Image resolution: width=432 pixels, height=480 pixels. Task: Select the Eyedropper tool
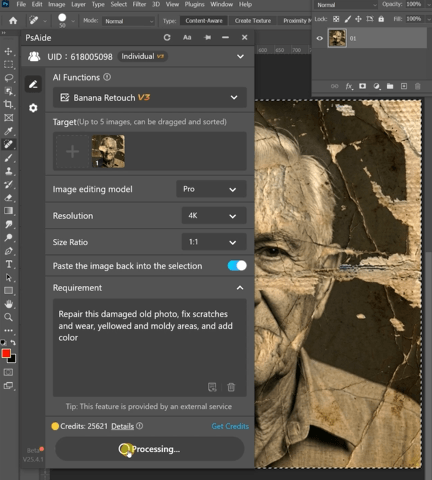pyautogui.click(x=8, y=131)
